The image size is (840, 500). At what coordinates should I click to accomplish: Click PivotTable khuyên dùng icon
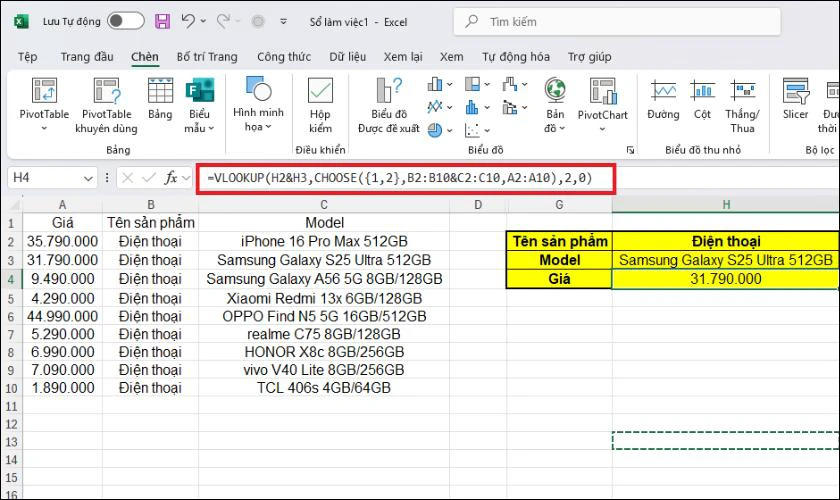(x=106, y=90)
